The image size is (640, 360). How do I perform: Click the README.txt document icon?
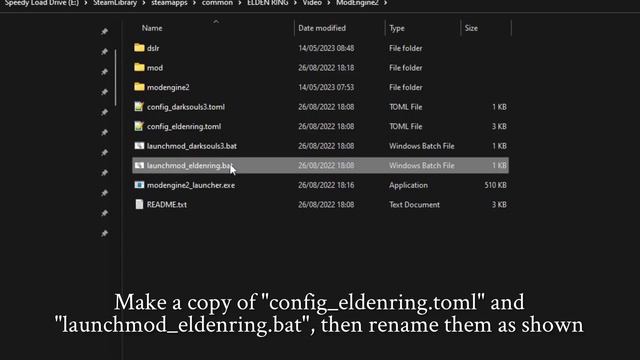pyautogui.click(x=139, y=204)
